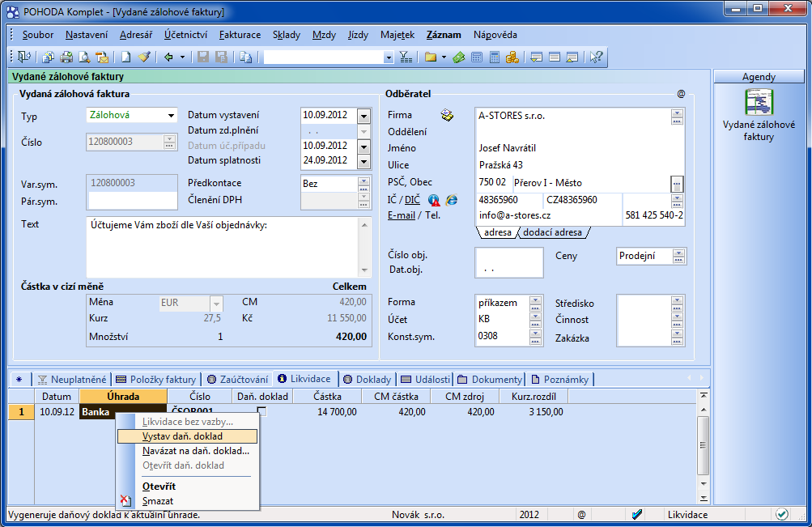This screenshot has height=527, width=812.
Task: Click the filter funnel icon in the toolbar
Action: 406,57
